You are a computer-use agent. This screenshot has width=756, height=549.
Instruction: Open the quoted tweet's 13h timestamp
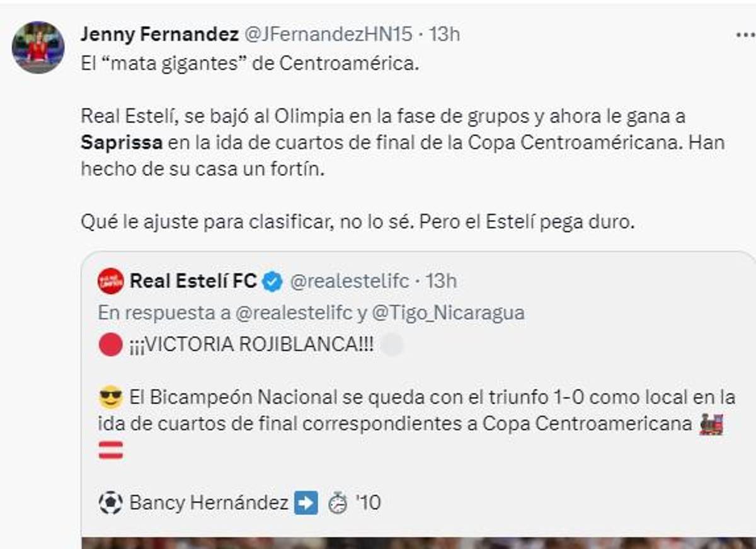pos(441,281)
